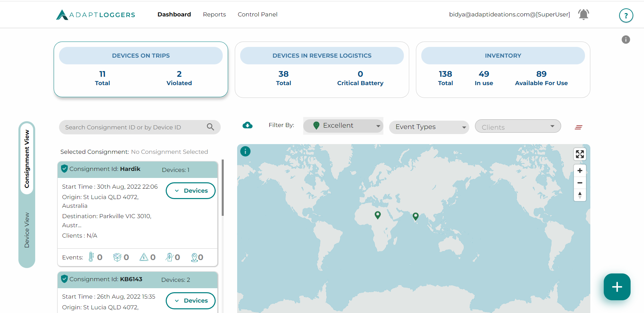Click the battery events icon
644x313 pixels.
tap(169, 257)
